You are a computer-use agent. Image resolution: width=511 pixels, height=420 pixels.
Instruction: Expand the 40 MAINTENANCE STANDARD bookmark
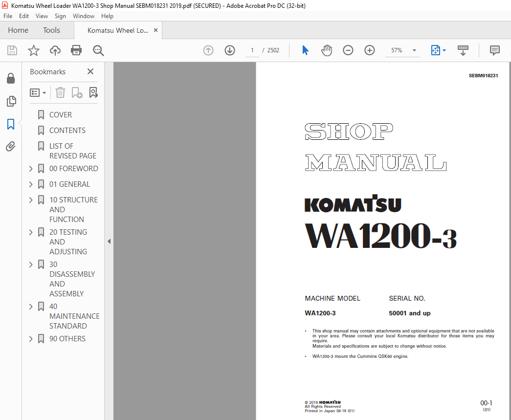pos(31,306)
